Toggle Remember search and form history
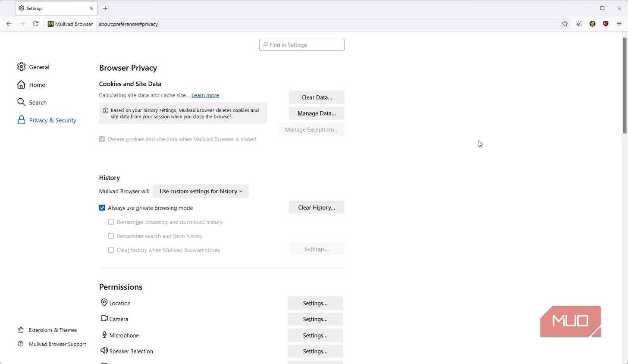 (111, 236)
